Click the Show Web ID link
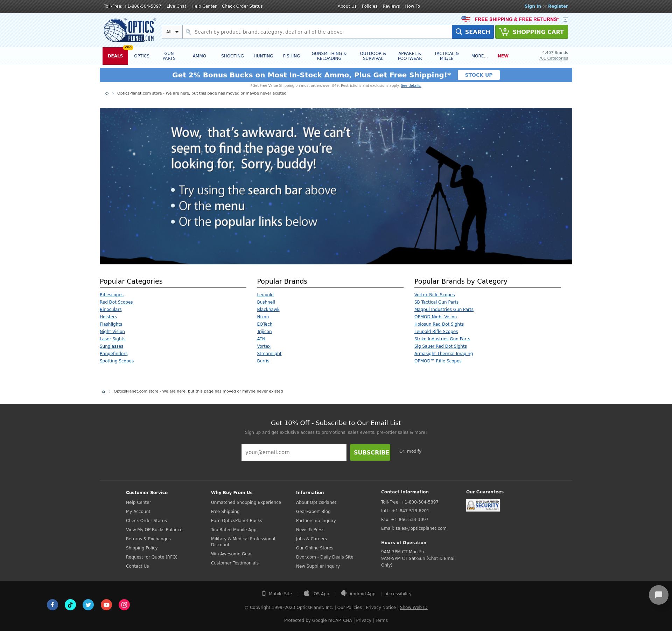Screen dimensions: 672x631 click(x=414, y=608)
